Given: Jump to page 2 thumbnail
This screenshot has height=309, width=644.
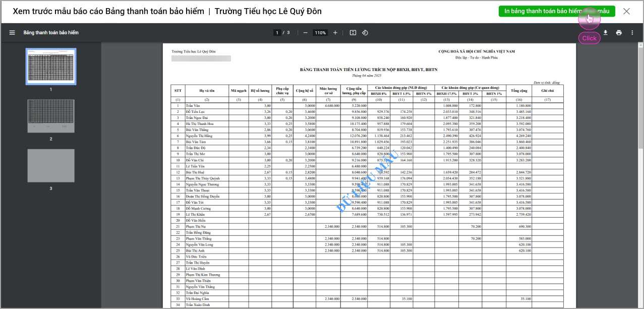Looking at the screenshot, I should point(51,116).
